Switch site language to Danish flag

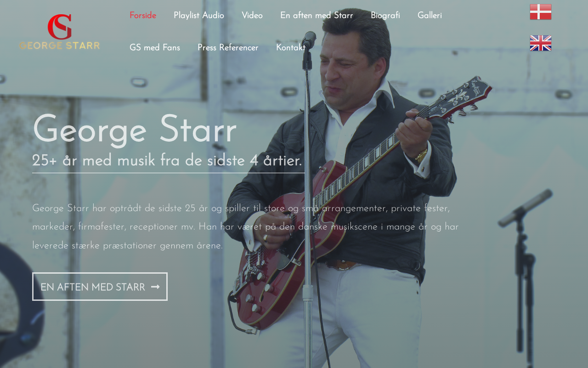540,12
